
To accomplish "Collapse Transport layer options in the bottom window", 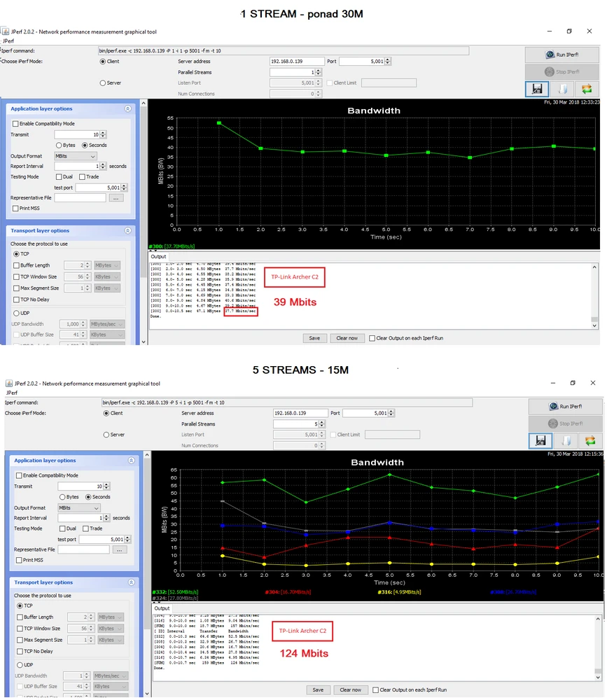I will [131, 582].
